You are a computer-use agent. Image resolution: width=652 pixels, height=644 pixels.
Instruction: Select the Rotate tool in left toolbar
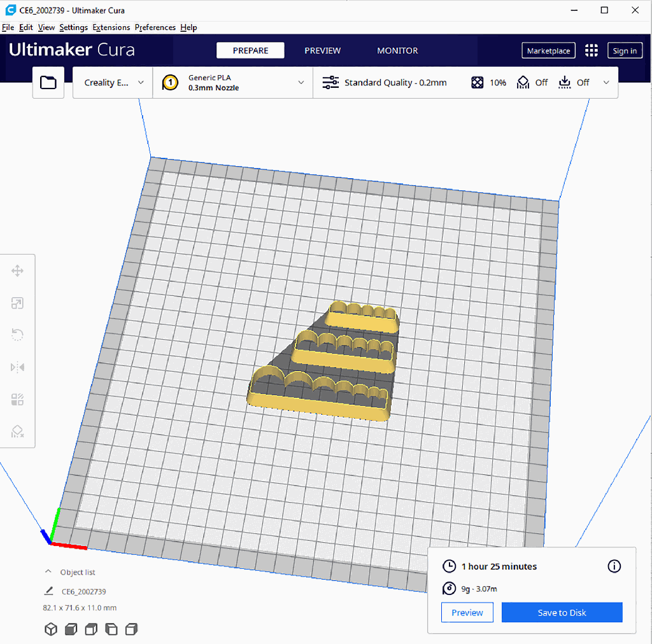coord(17,335)
